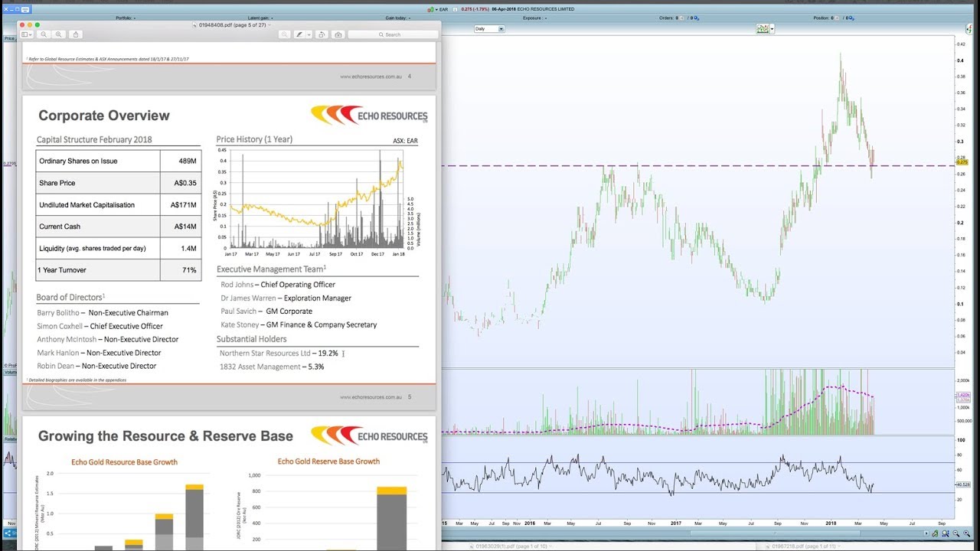Open the Exposure dropdown
Screen dimensions: 980x551
coord(534,18)
